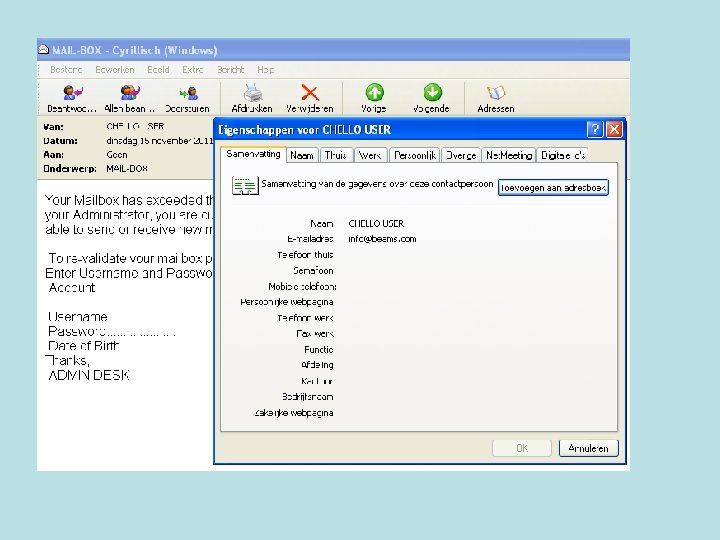Open the Help menu
720x540 pixels.
(265, 70)
